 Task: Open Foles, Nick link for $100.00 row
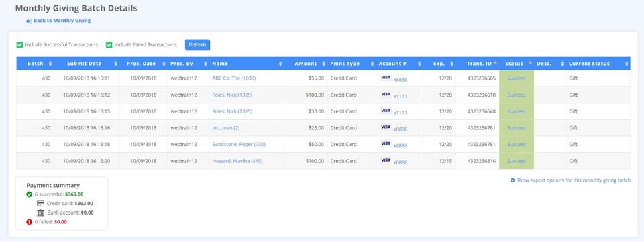(x=232, y=95)
